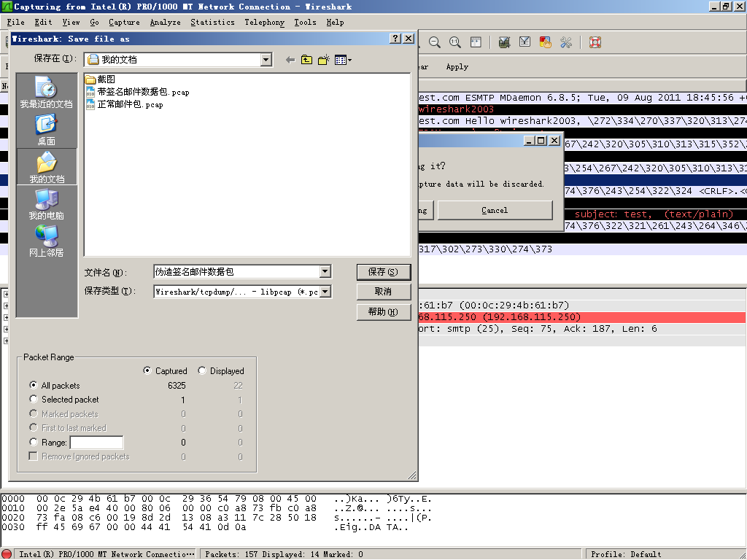Select the Range radio button
Screen dimensions: 747x560
pos(34,442)
